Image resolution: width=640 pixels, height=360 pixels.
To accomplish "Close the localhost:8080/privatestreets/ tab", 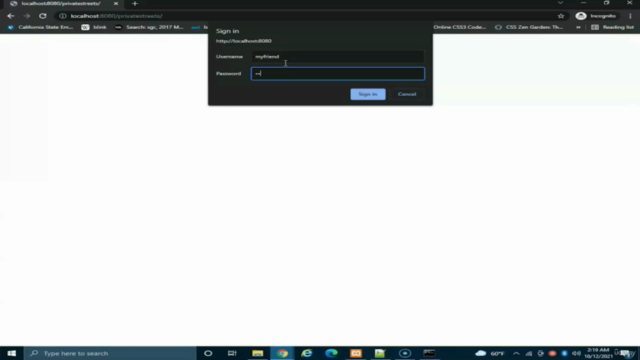I will [x=116, y=4].
